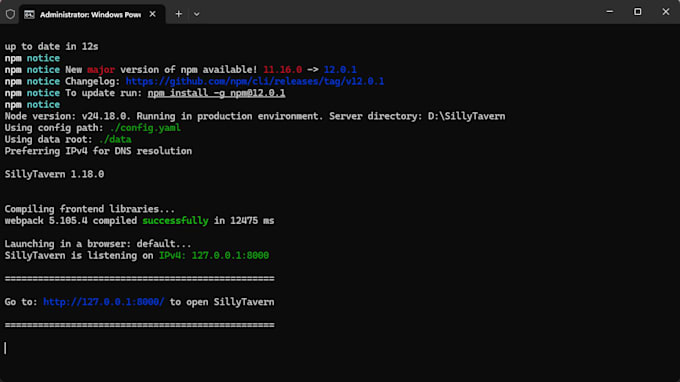
Task: Click the green 'successfully' word
Action: coord(175,221)
